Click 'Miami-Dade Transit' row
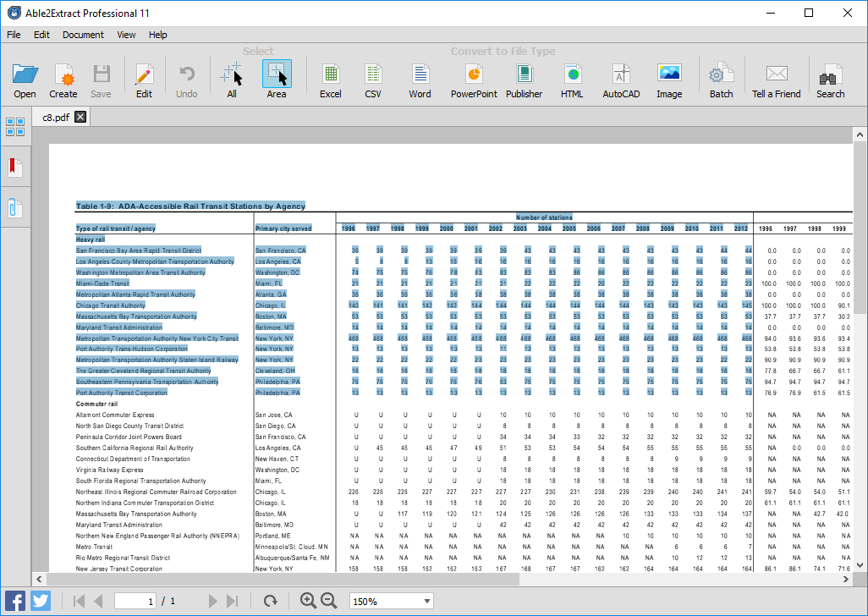Image resolution: width=868 pixels, height=616 pixels. coord(102,283)
